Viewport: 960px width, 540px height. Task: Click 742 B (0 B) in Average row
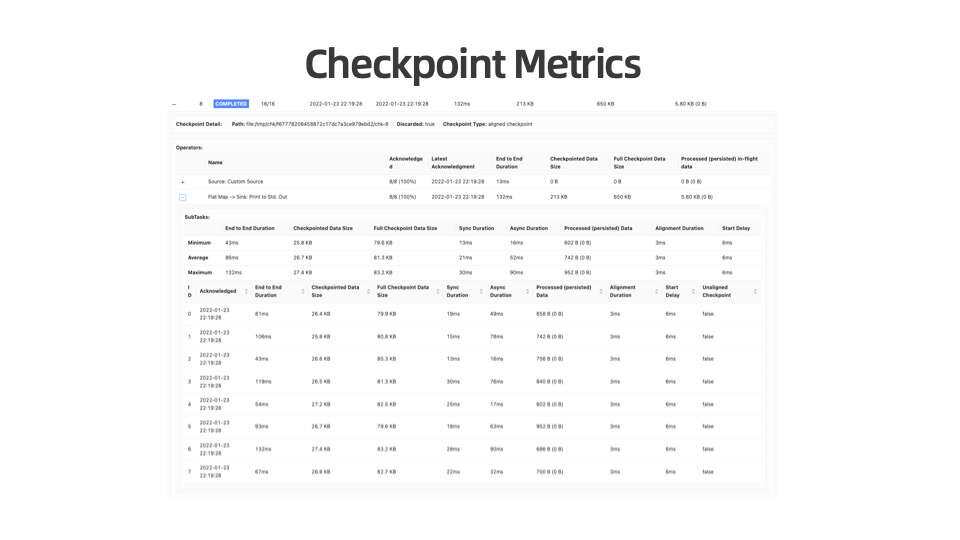click(x=577, y=258)
